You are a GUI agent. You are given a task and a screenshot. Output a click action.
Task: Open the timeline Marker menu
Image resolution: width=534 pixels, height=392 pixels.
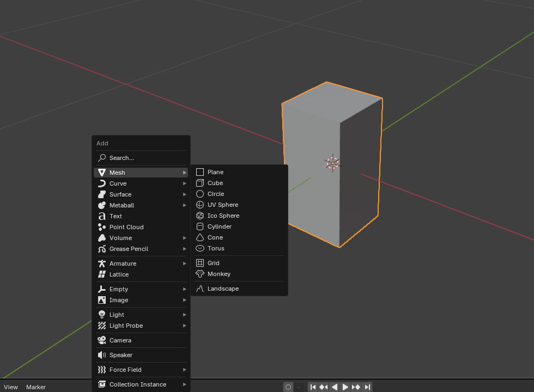[x=36, y=387]
